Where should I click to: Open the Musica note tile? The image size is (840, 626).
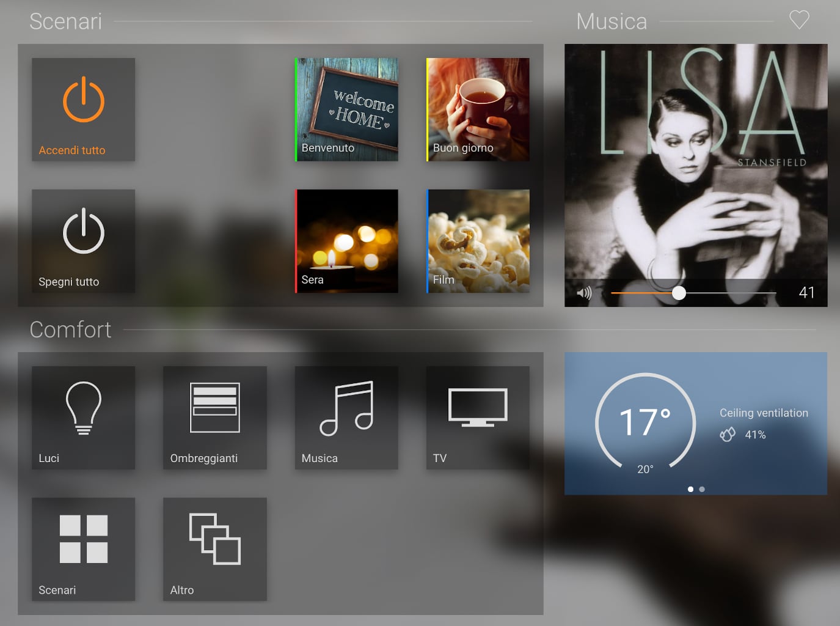(x=346, y=418)
